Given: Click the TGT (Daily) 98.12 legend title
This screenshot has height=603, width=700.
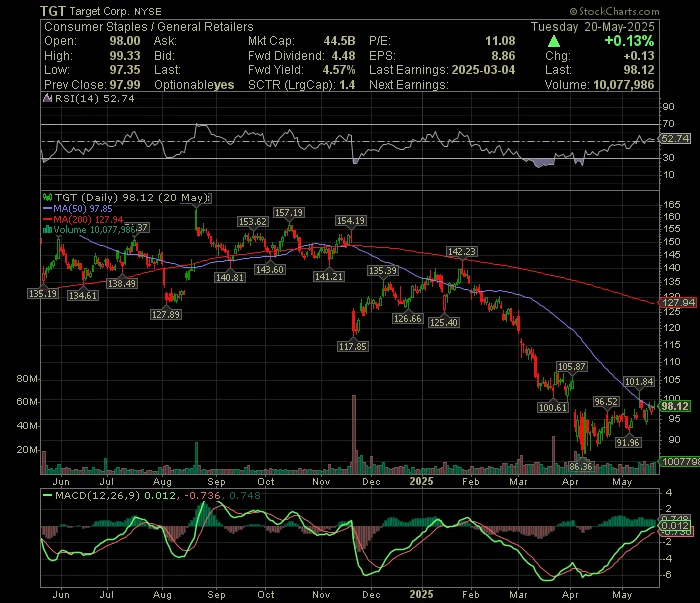Looking at the screenshot, I should click(132, 197).
